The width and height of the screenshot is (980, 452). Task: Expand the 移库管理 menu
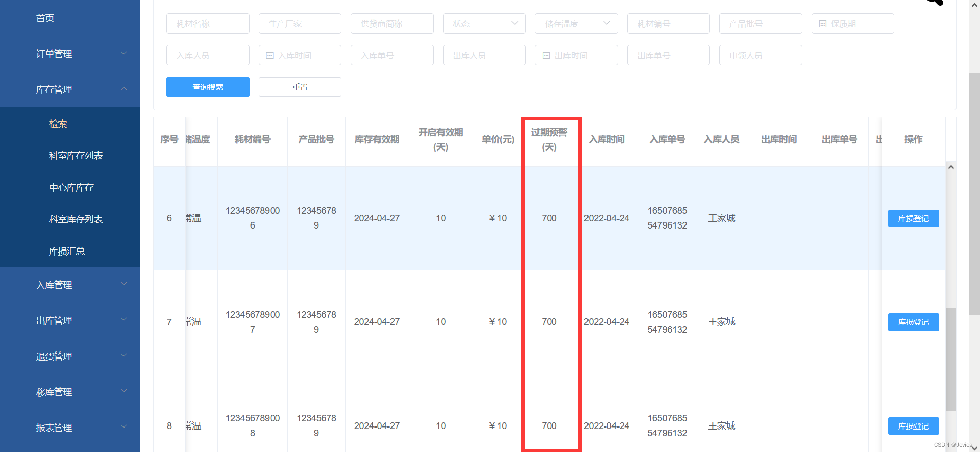pyautogui.click(x=70, y=392)
